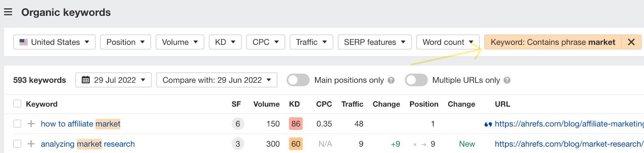Viewport: 644px width, 153px height.
Task: Open the ahrefs.com/blog/market-research URL link
Action: (x=569, y=144)
